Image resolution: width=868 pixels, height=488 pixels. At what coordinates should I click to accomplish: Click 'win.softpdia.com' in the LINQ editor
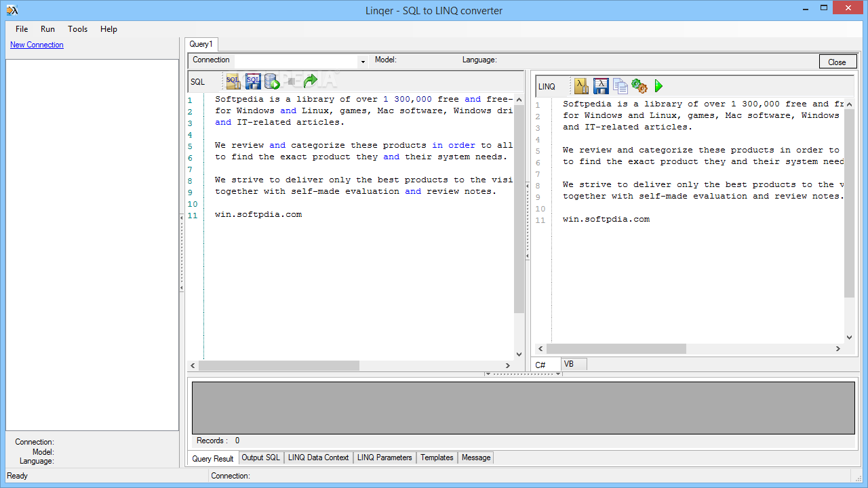[x=606, y=219]
